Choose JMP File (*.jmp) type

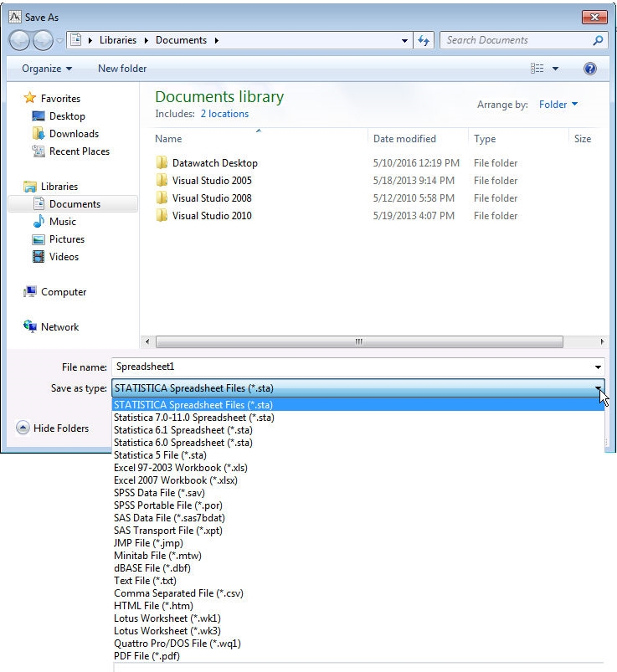pyautogui.click(x=358, y=542)
